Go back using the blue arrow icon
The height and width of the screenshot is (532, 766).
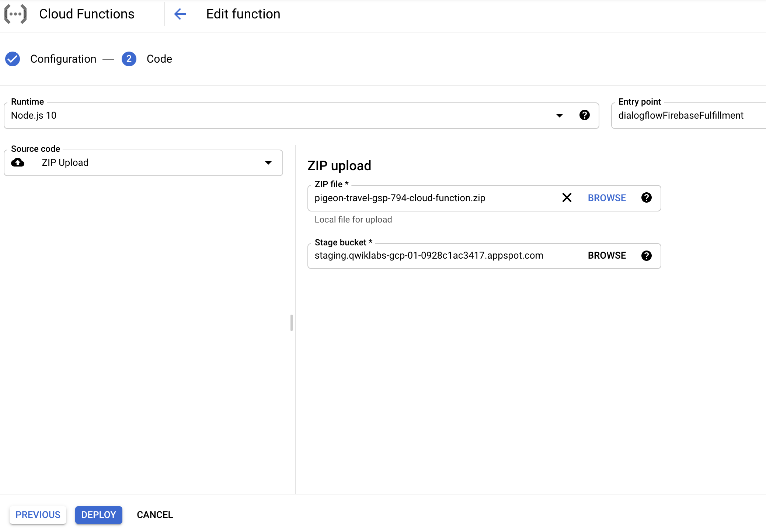180,14
